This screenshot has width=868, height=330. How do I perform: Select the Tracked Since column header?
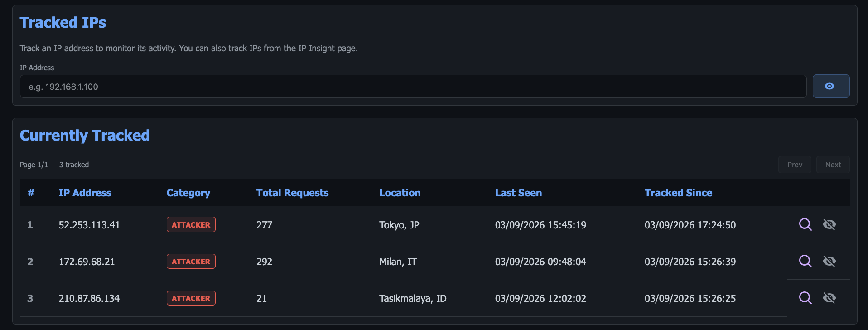coord(678,193)
